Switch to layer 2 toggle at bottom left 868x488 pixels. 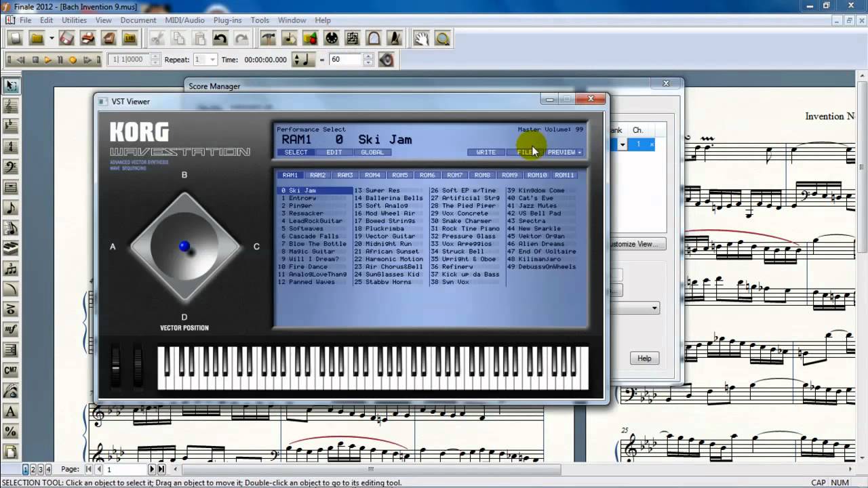(x=33, y=469)
